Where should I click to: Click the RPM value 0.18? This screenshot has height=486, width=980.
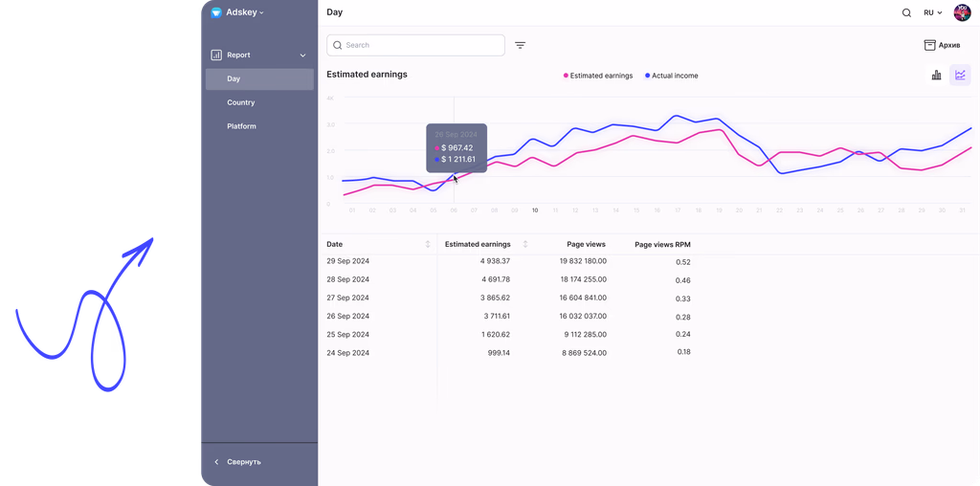683,352
